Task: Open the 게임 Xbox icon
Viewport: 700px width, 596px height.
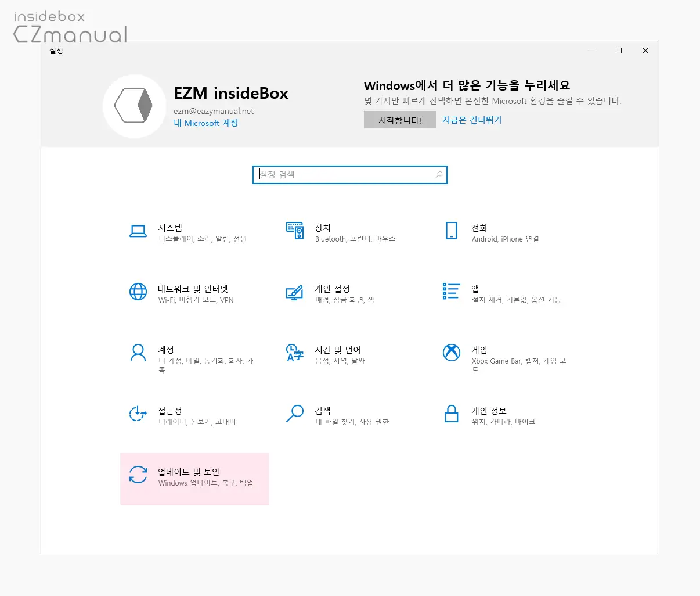Action: 452,352
